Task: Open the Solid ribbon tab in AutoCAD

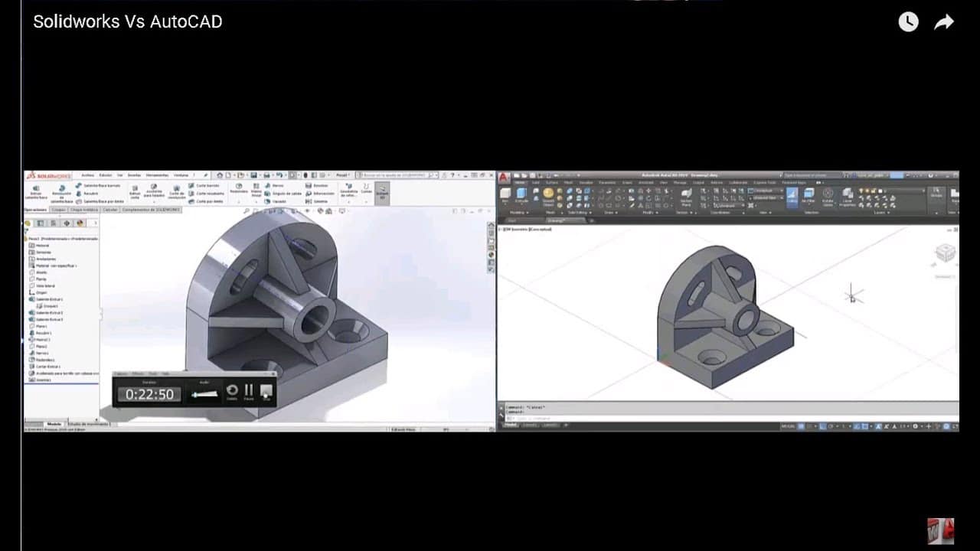Action: coord(534,181)
